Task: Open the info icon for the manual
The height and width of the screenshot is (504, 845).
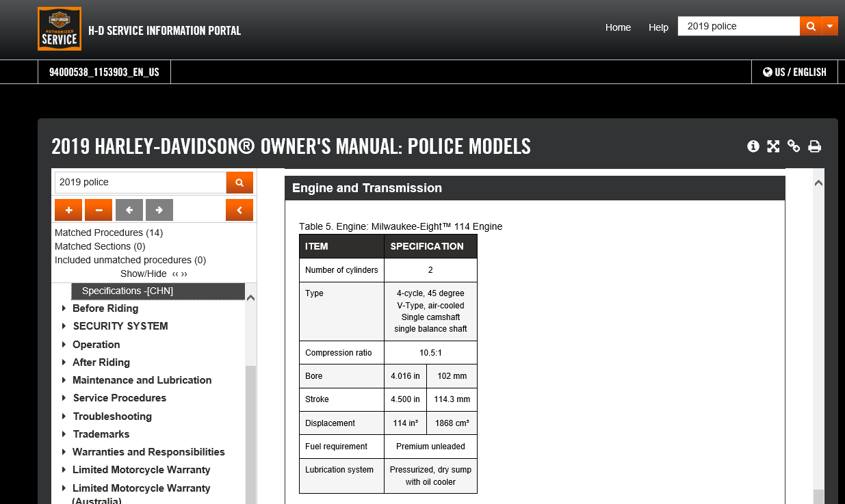Action: (753, 146)
